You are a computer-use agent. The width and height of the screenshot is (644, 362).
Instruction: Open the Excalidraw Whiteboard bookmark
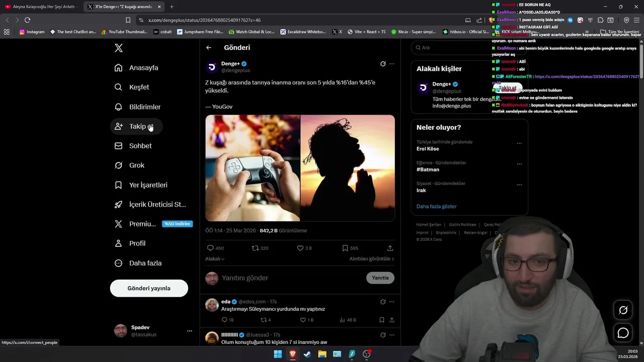[x=303, y=32]
